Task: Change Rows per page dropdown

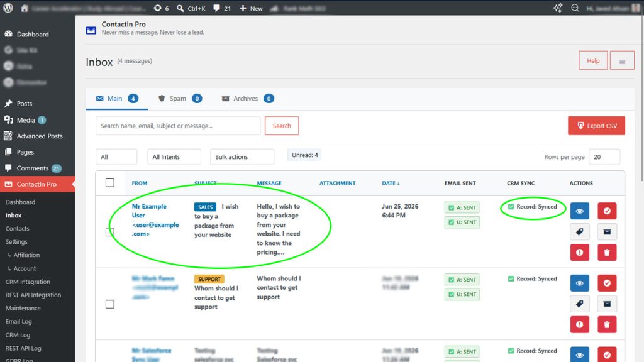Action: click(604, 156)
